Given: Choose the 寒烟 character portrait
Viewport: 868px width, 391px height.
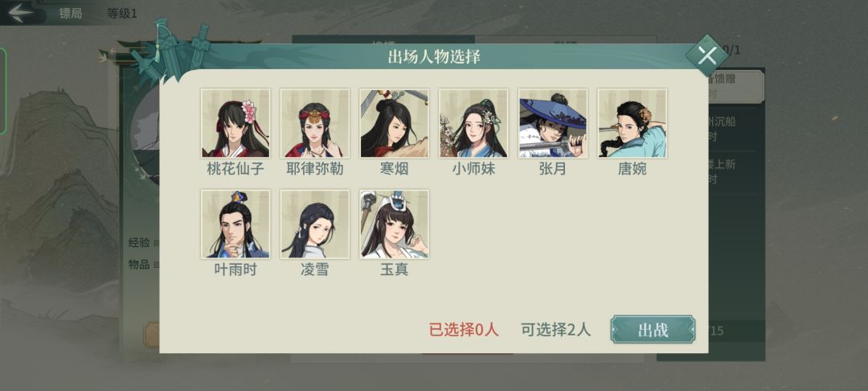Looking at the screenshot, I should point(394,124).
